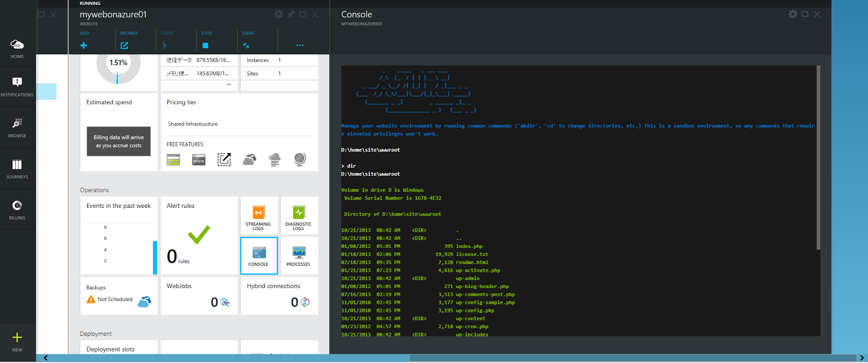
Task: Open the Alert rules tile
Action: pos(199,235)
